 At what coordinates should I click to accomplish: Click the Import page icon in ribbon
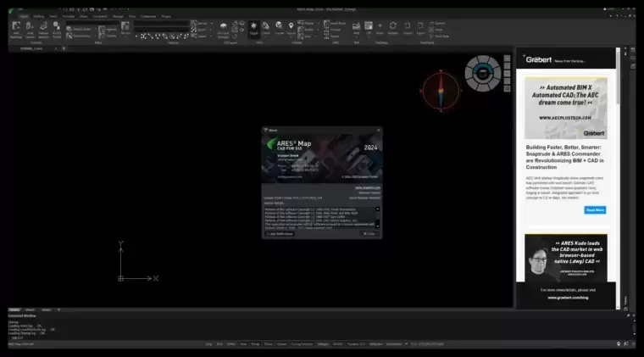point(408,29)
